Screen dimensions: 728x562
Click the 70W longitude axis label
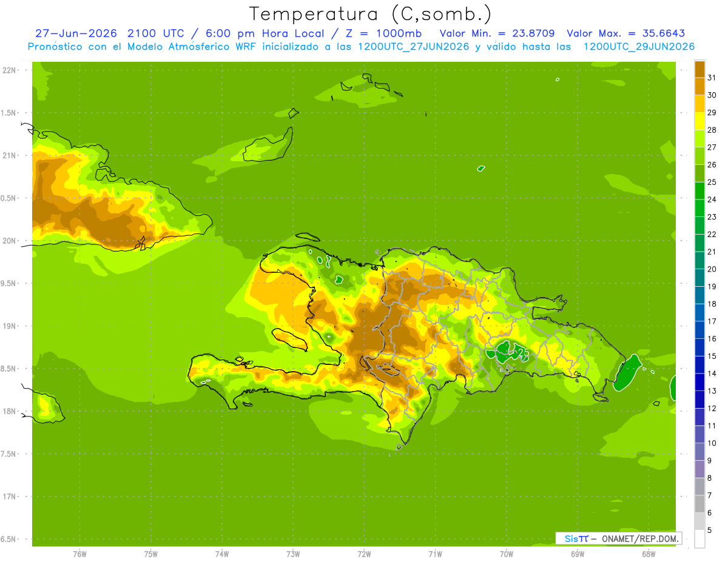pyautogui.click(x=507, y=554)
